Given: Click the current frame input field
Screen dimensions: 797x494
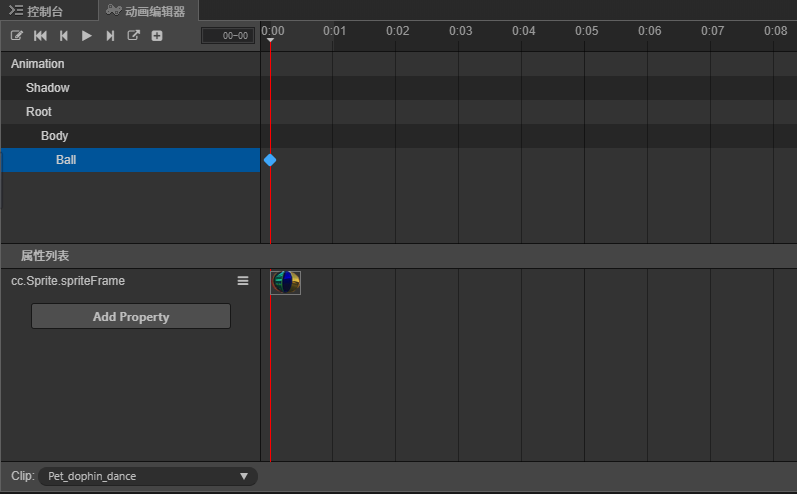Looking at the screenshot, I should (228, 36).
